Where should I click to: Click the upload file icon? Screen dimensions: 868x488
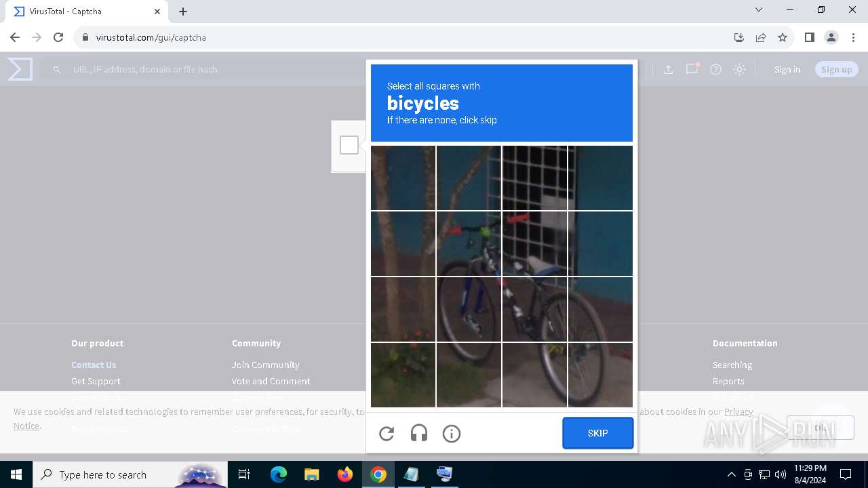coord(668,69)
